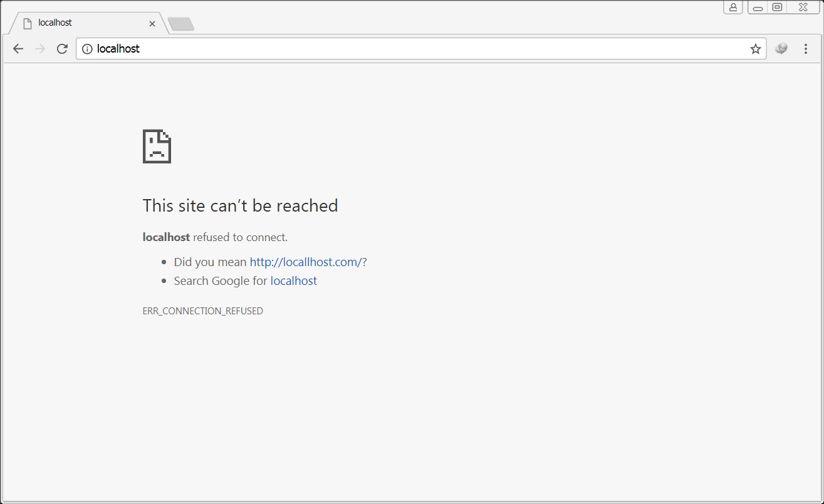Reload the localhost page
The image size is (824, 504).
click(x=61, y=48)
